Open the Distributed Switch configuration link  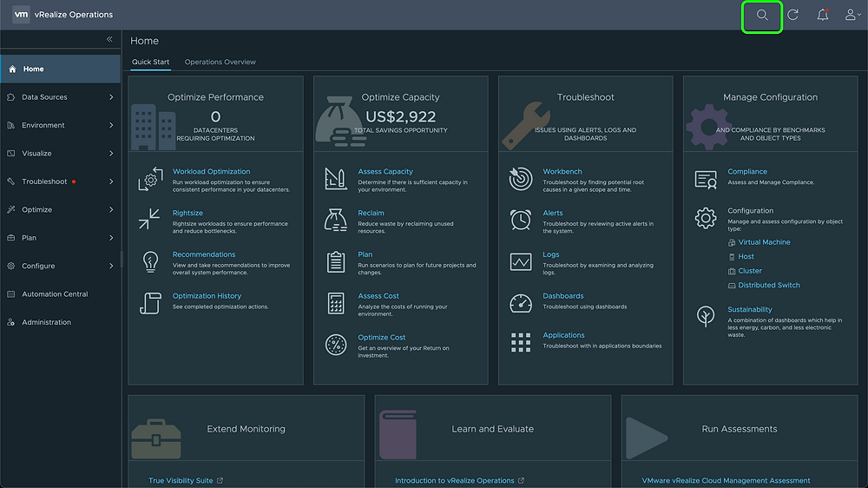[769, 286]
